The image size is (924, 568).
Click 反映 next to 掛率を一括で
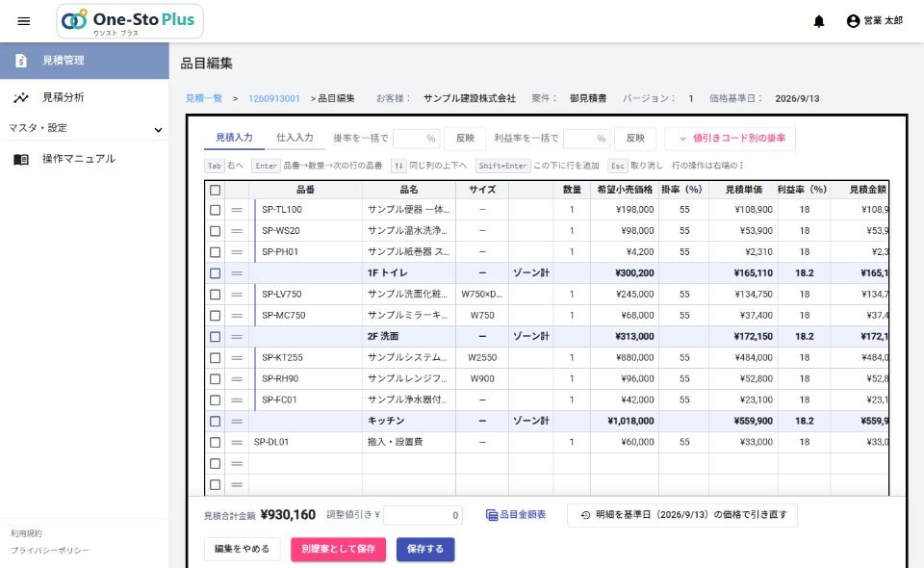[465, 139]
